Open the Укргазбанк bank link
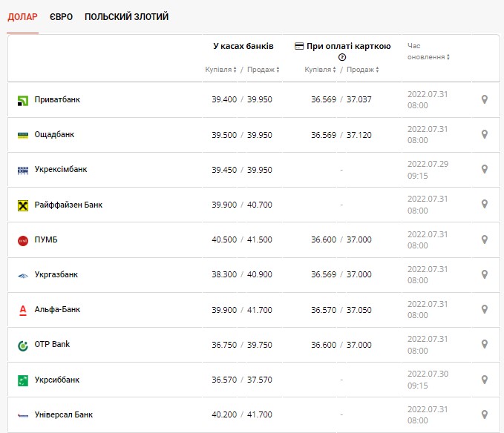The height and width of the screenshot is (433, 504). 56,275
